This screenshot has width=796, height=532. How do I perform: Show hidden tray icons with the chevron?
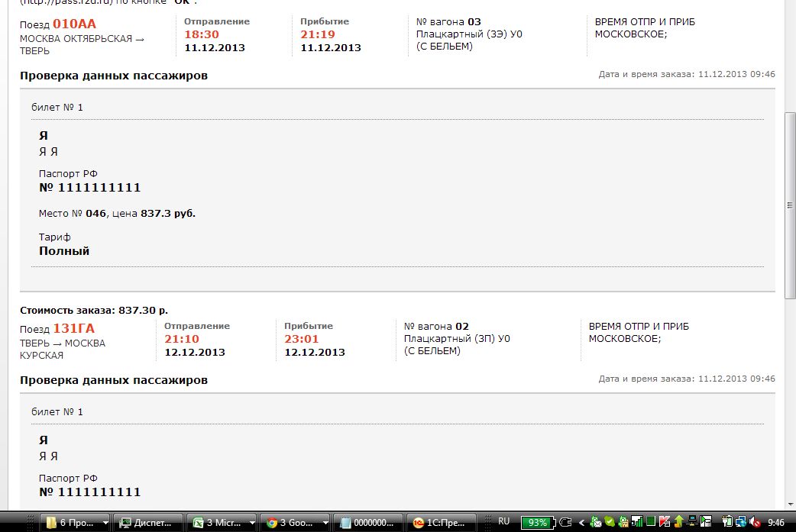[582, 523]
